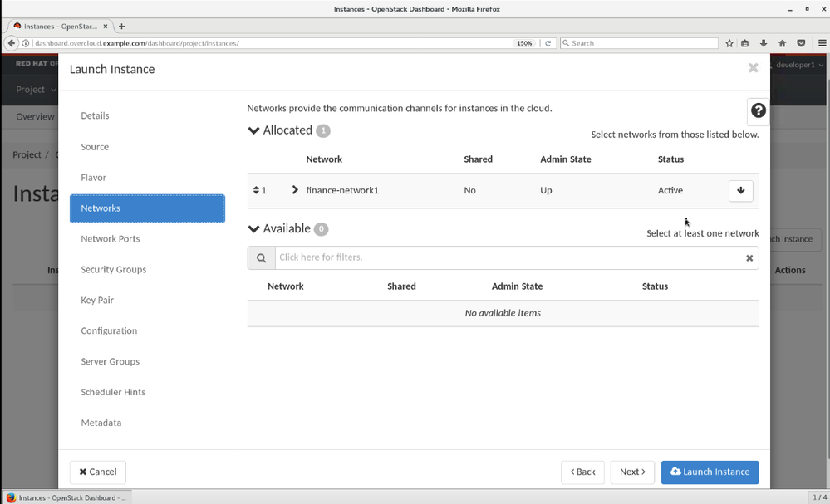The height and width of the screenshot is (504, 830).
Task: Deallocate finance-network1 with the down arrow button
Action: click(x=740, y=190)
